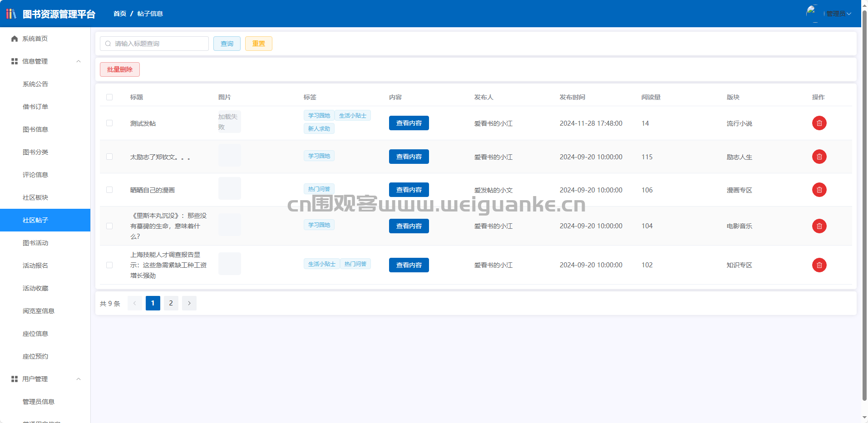This screenshot has height=423, width=868.
Task: Delete the 测试发帖 post with trash icon
Action: click(819, 123)
